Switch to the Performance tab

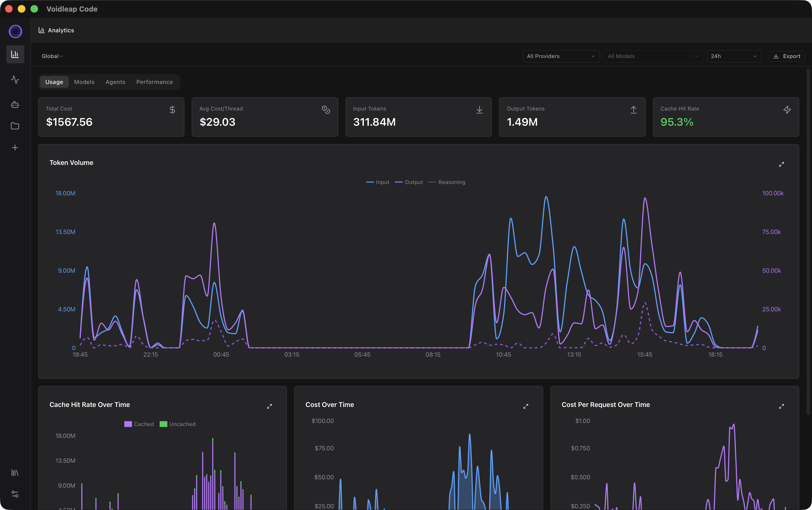[x=154, y=82]
